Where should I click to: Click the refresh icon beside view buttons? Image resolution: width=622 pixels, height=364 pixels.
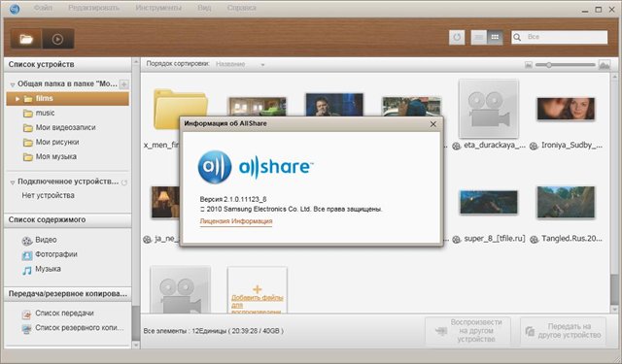[x=457, y=37]
